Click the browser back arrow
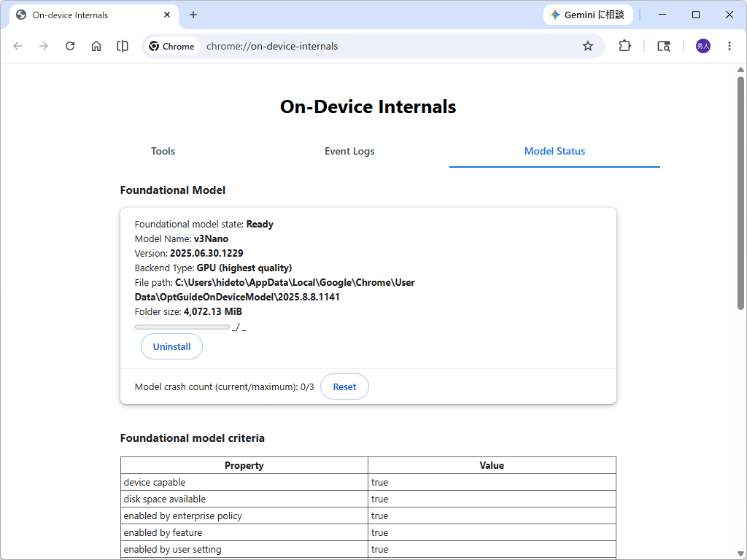Viewport: 747px width, 560px height. 18,46
